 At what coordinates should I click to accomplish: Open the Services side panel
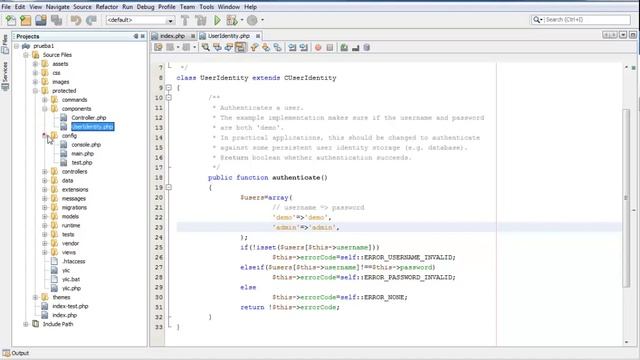click(5, 76)
